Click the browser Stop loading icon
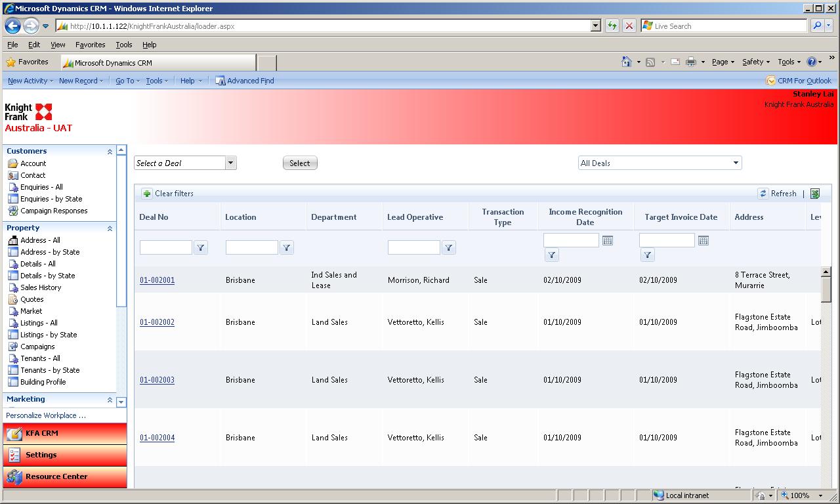This screenshot has width=840, height=504. coord(629,26)
